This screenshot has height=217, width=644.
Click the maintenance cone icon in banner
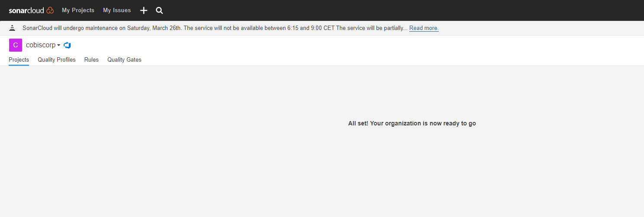(13, 28)
